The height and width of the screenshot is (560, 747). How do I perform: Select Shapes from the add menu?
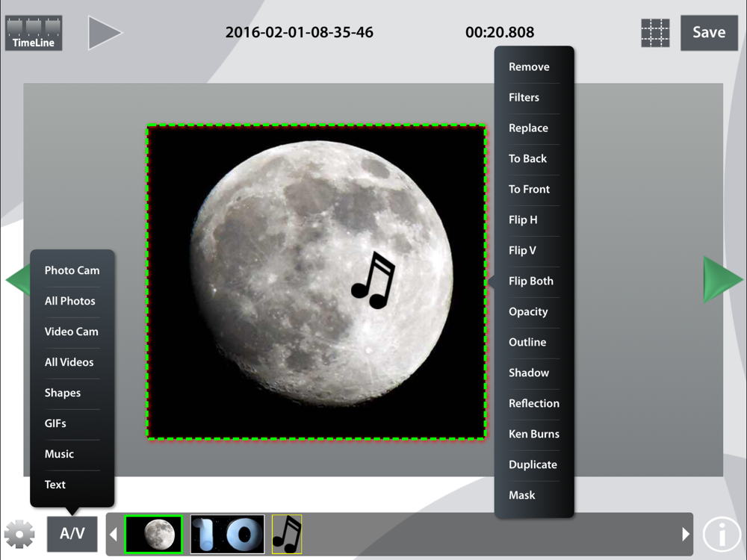point(62,393)
